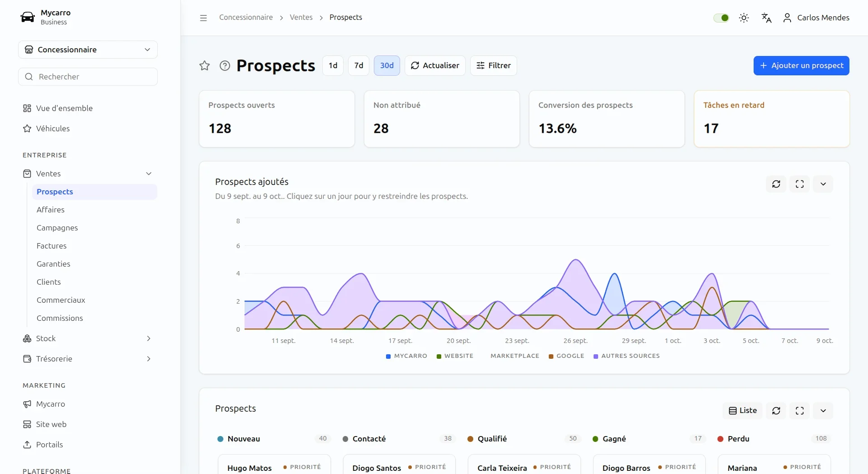Refresh the Prospects board panel
The image size is (868, 474).
[776, 411]
